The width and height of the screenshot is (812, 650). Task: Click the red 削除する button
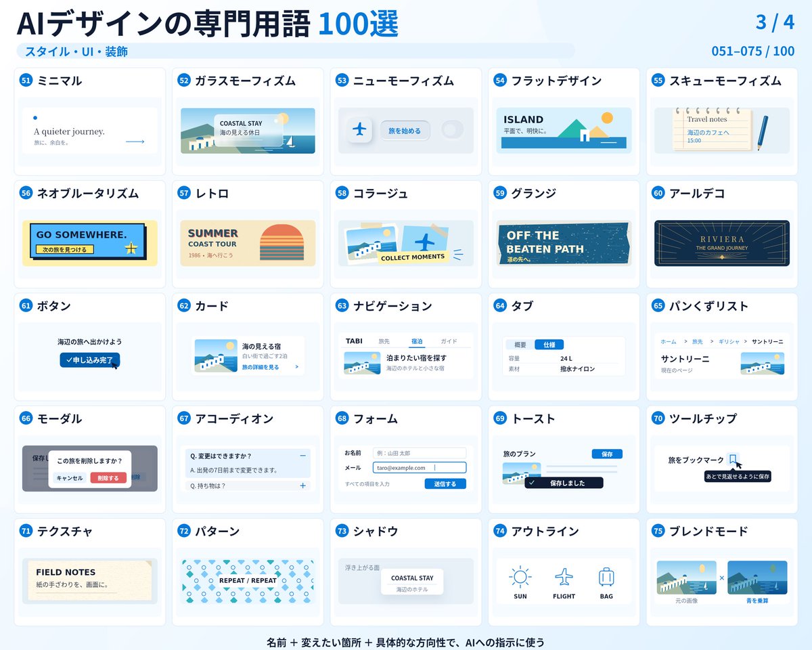point(108,478)
